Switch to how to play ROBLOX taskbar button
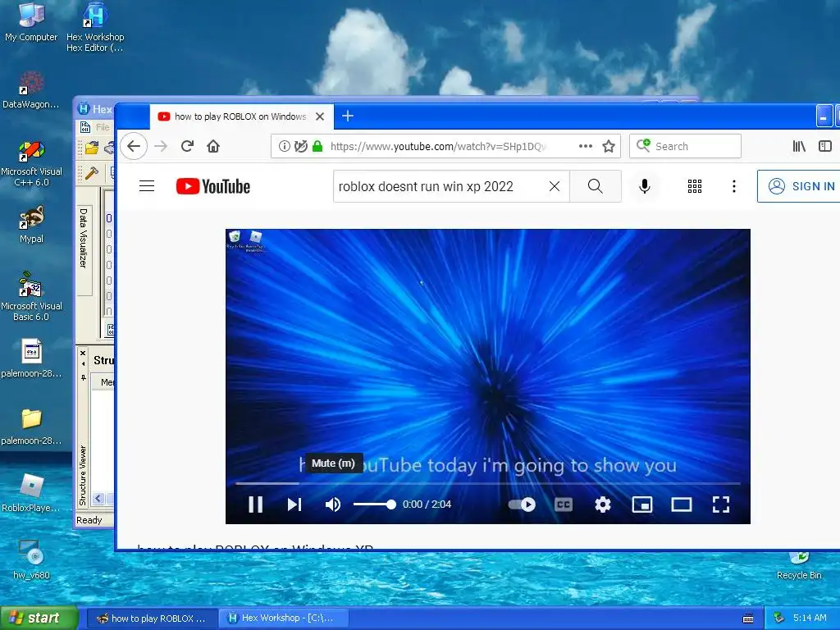The image size is (840, 630). pos(152,619)
